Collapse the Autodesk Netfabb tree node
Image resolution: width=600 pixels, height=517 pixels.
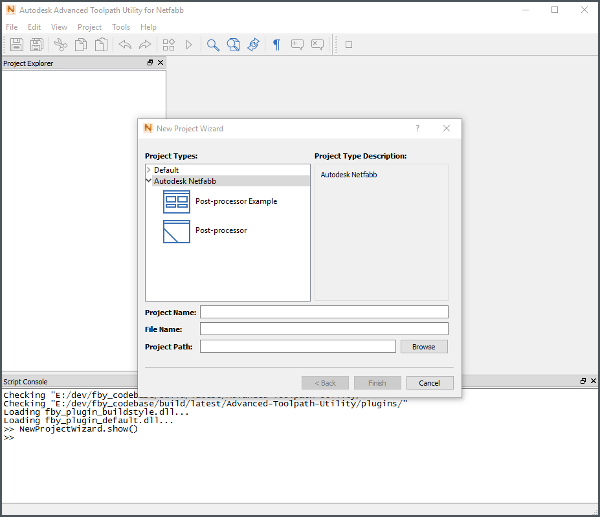149,181
